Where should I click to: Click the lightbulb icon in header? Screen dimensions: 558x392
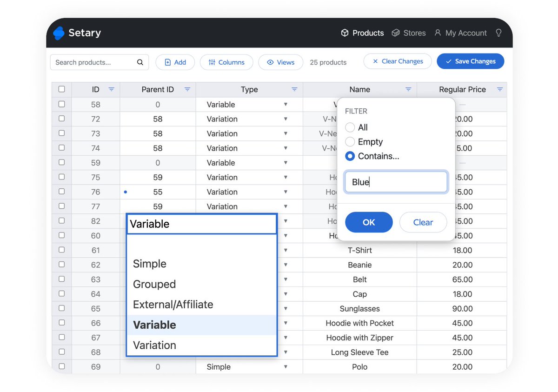[x=498, y=33]
